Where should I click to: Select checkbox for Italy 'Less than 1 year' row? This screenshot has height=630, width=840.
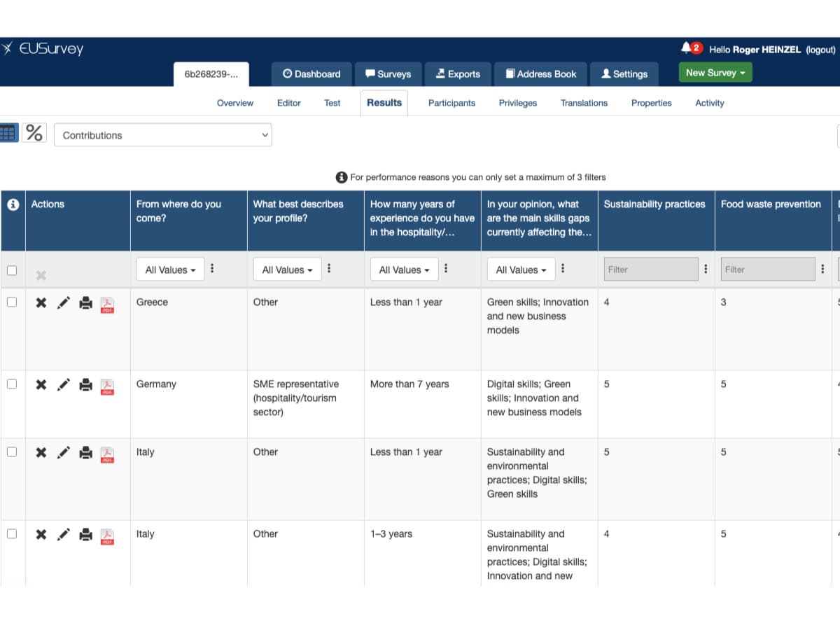click(x=12, y=452)
